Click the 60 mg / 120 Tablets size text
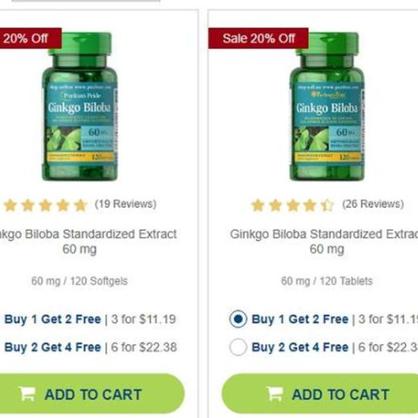 327,281
